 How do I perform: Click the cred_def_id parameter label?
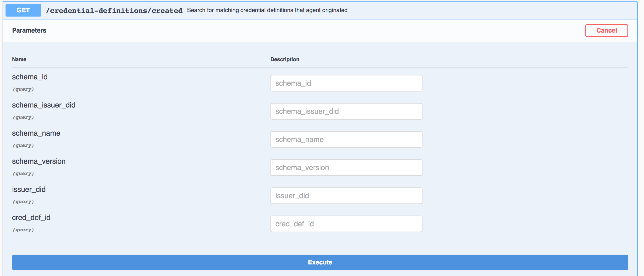pyautogui.click(x=31, y=217)
